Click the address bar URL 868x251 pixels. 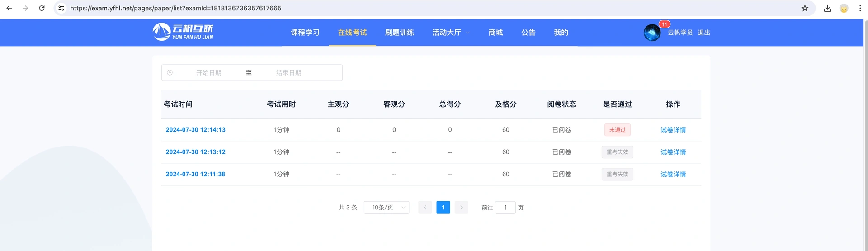[x=176, y=8]
